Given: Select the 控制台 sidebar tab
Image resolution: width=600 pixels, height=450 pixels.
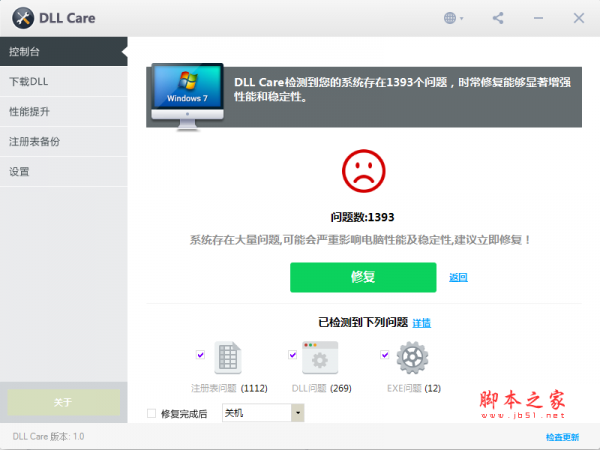Looking at the screenshot, I should tap(64, 52).
